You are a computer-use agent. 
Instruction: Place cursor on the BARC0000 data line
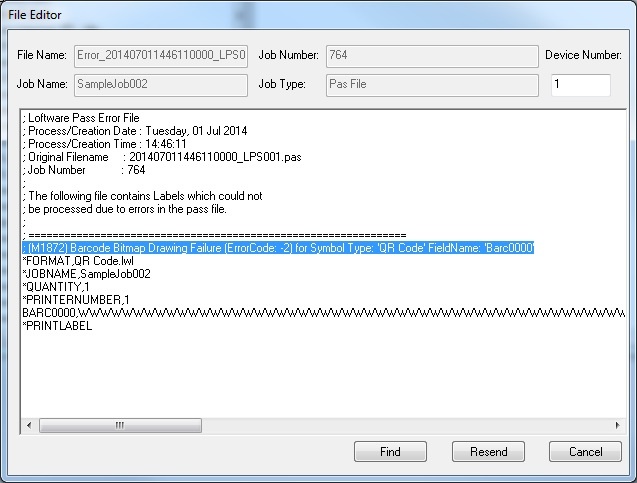(323, 313)
